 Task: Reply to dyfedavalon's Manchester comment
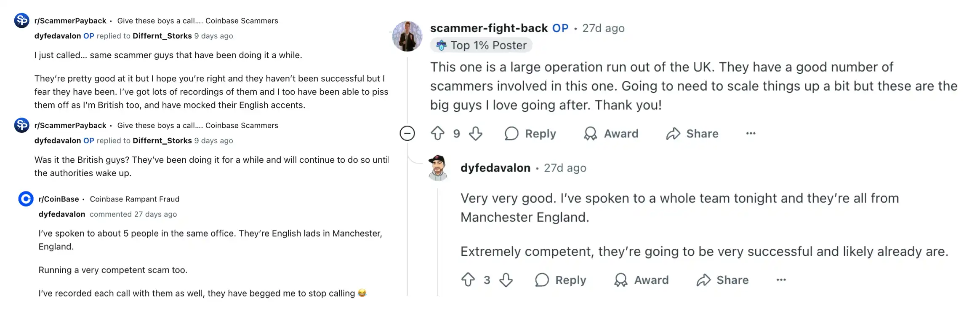(561, 280)
